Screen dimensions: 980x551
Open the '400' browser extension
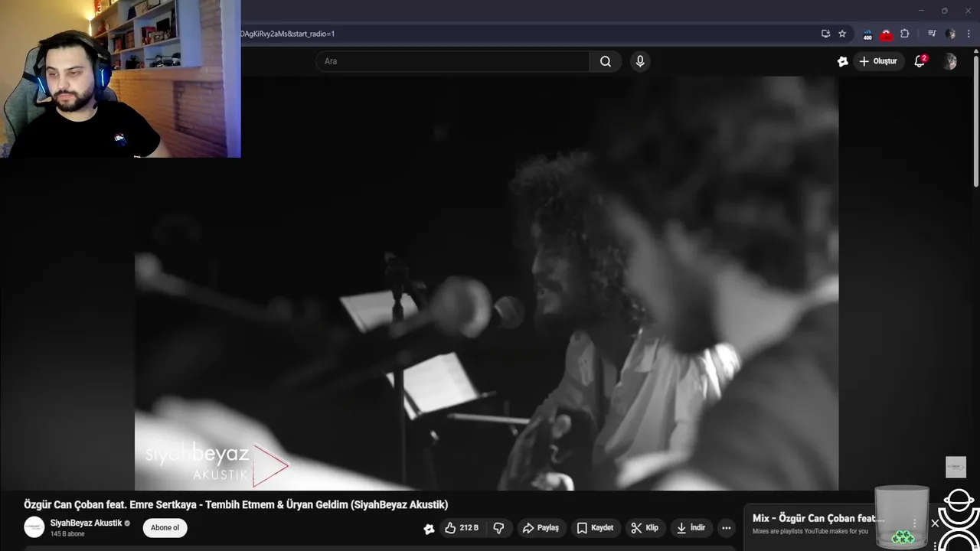867,34
